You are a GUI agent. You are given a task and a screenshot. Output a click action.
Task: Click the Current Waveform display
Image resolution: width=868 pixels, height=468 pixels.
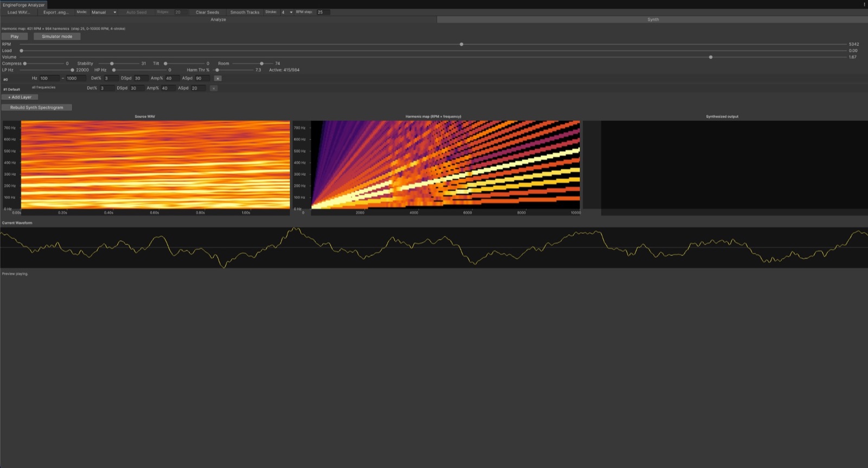tap(434, 247)
